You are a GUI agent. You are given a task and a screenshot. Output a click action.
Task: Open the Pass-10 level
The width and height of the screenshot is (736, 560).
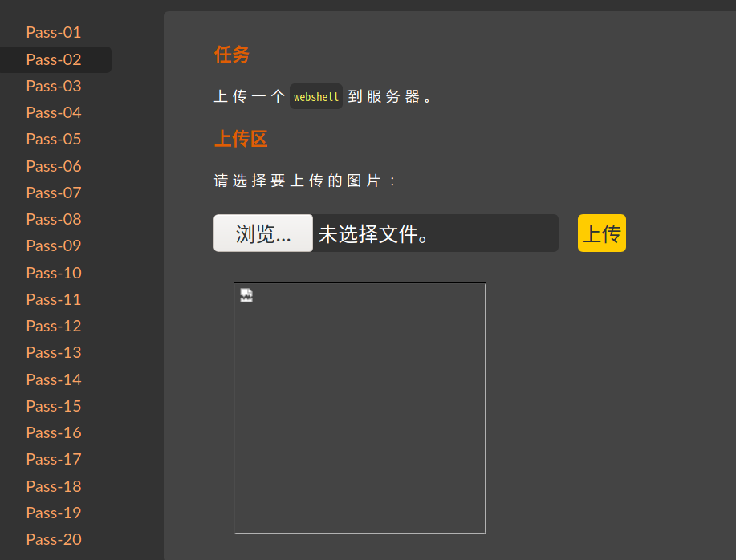(53, 272)
